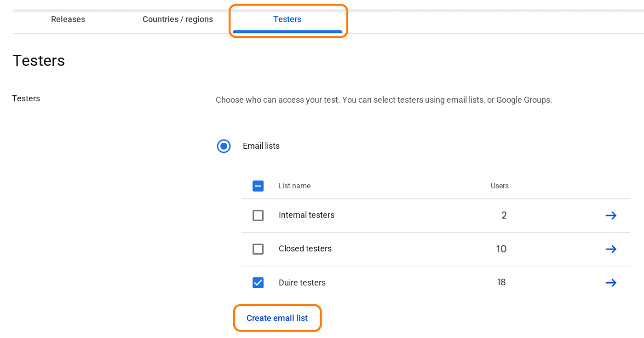Click the List name column header
This screenshot has height=338, width=644.
(x=294, y=186)
